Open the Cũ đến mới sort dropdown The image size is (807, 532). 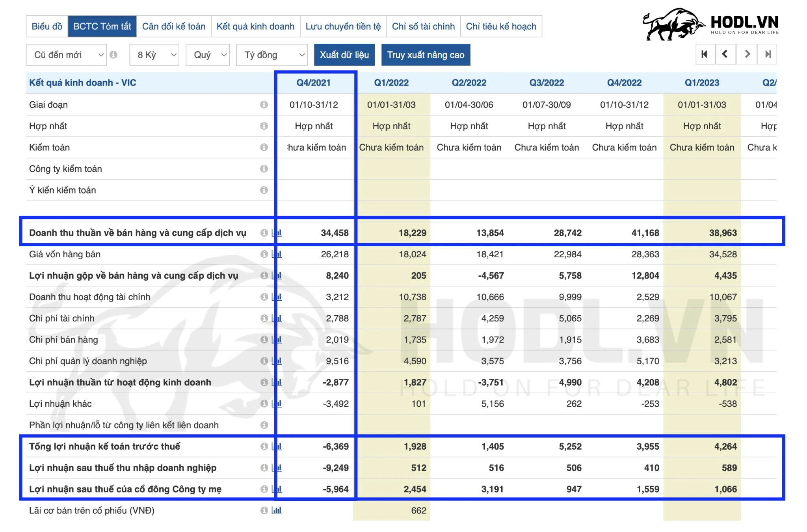pos(66,55)
